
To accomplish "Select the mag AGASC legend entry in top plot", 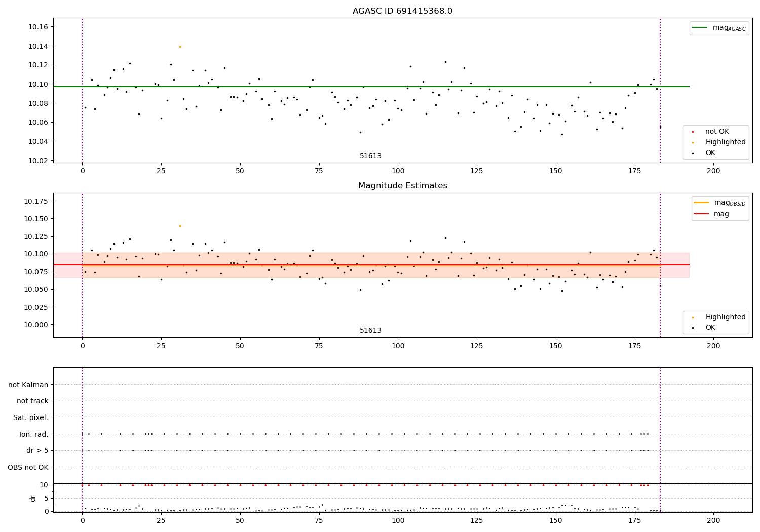I will (x=719, y=28).
